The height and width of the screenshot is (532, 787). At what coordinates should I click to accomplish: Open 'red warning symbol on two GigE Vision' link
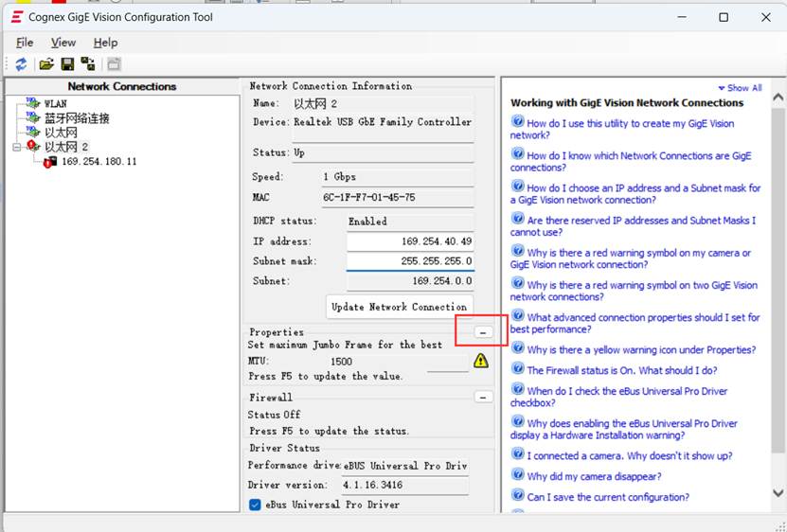point(634,291)
